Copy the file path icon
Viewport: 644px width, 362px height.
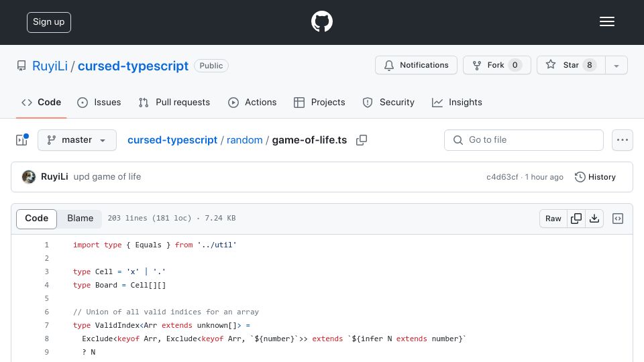tap(362, 140)
